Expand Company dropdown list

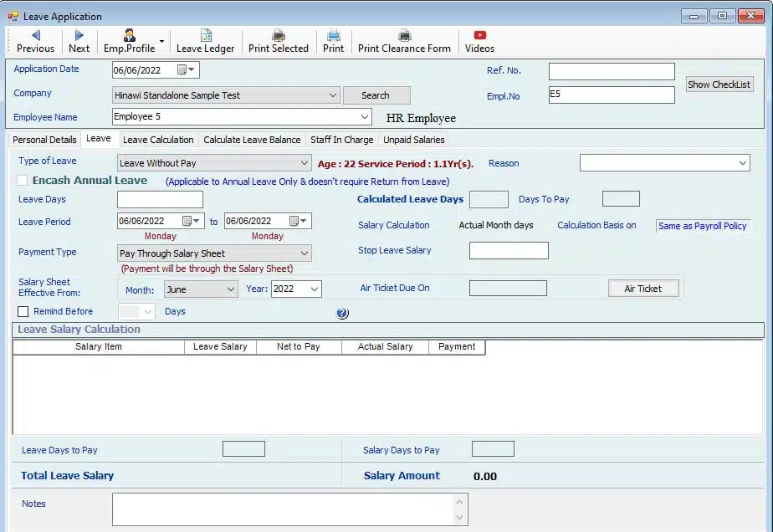click(x=333, y=95)
